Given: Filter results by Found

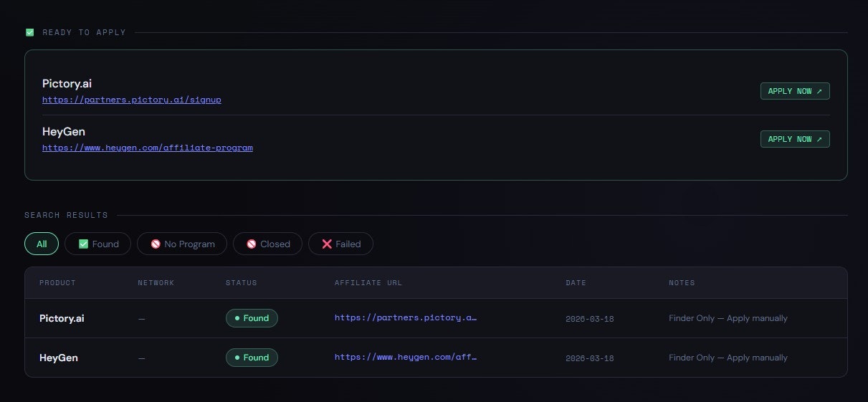Looking at the screenshot, I should coord(98,244).
